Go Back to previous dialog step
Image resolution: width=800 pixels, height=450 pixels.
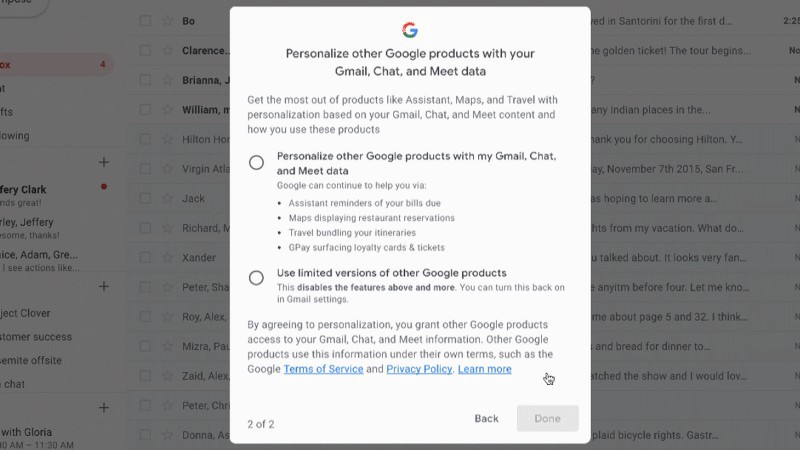click(x=486, y=418)
